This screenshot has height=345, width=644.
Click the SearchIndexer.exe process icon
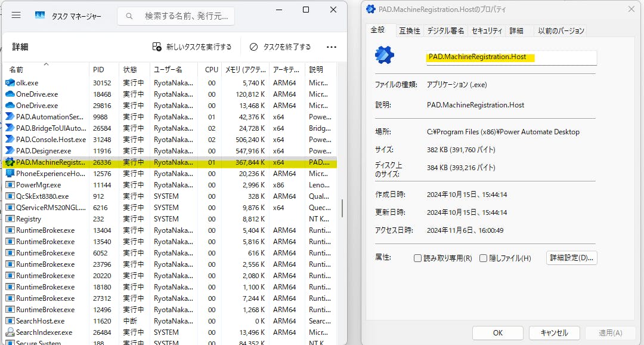point(10,332)
